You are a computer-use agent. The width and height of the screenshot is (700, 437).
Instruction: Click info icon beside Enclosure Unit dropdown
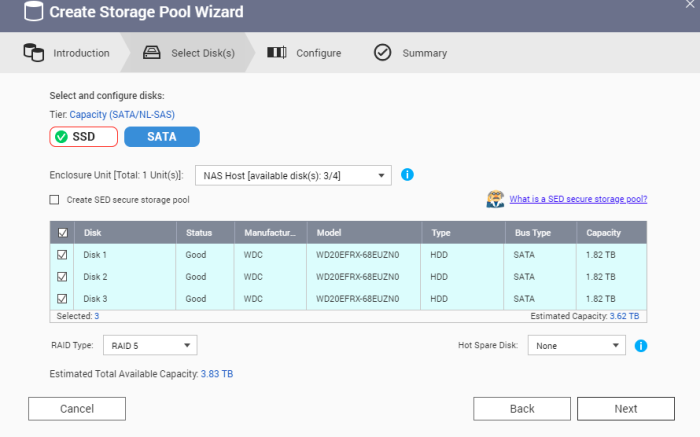(x=407, y=175)
